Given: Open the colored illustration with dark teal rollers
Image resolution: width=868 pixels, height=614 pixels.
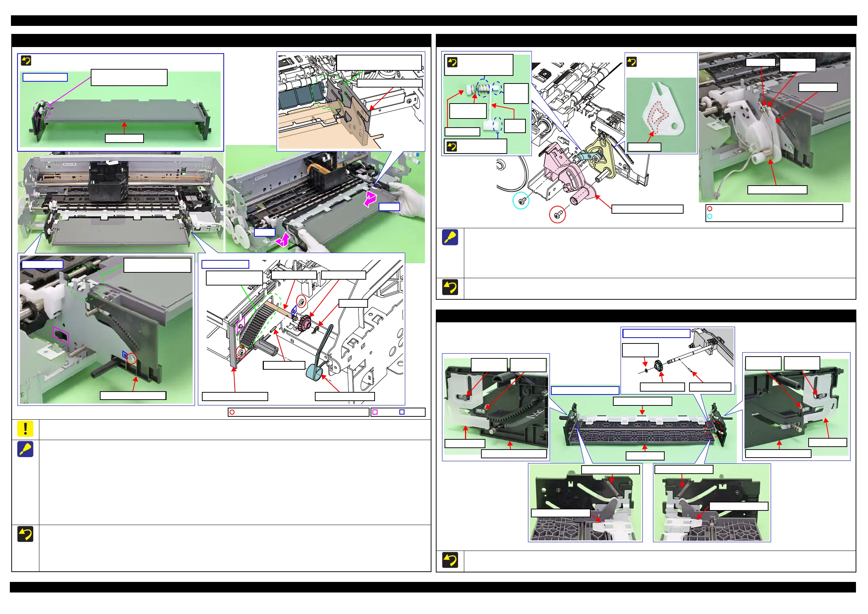Looking at the screenshot, I should (x=351, y=101).
